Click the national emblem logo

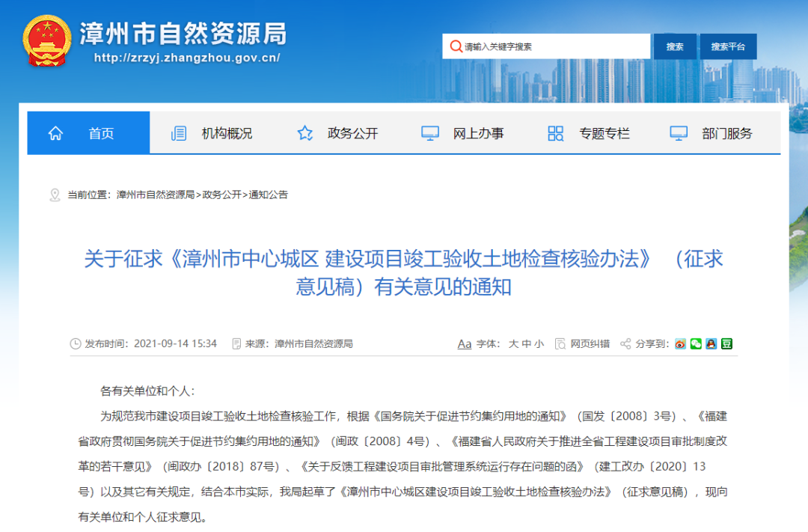[x=47, y=40]
